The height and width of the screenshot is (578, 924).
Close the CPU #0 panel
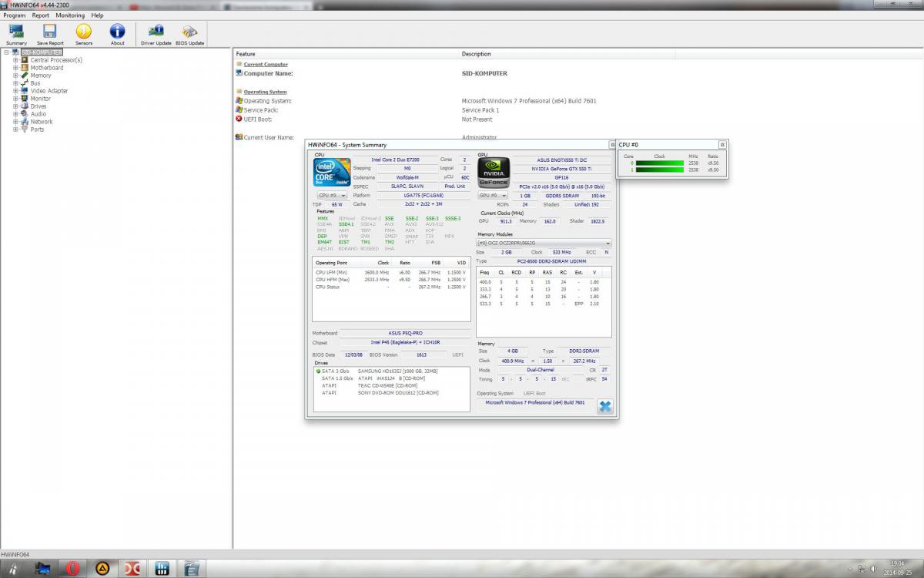click(x=722, y=144)
